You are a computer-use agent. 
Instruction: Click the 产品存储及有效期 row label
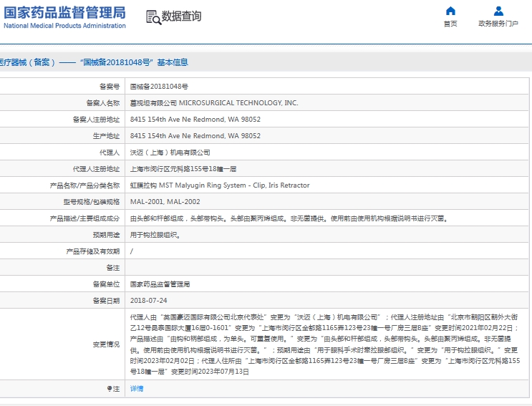point(93,251)
